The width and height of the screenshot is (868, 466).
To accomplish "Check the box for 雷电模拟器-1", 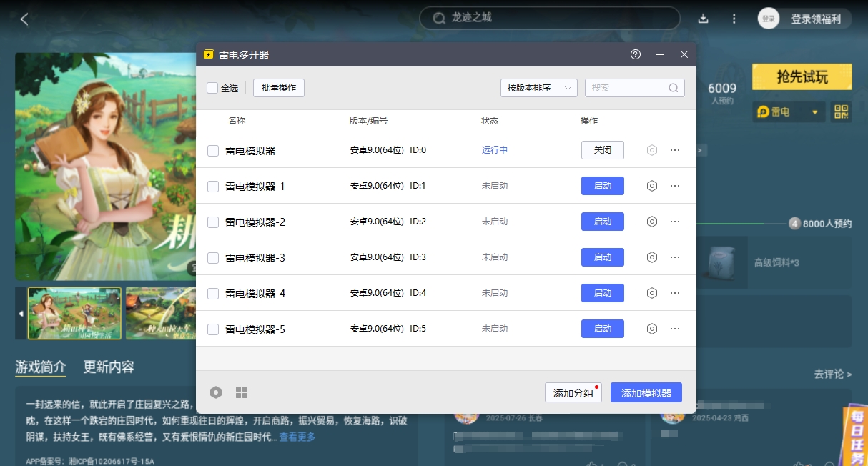I will tap(212, 186).
